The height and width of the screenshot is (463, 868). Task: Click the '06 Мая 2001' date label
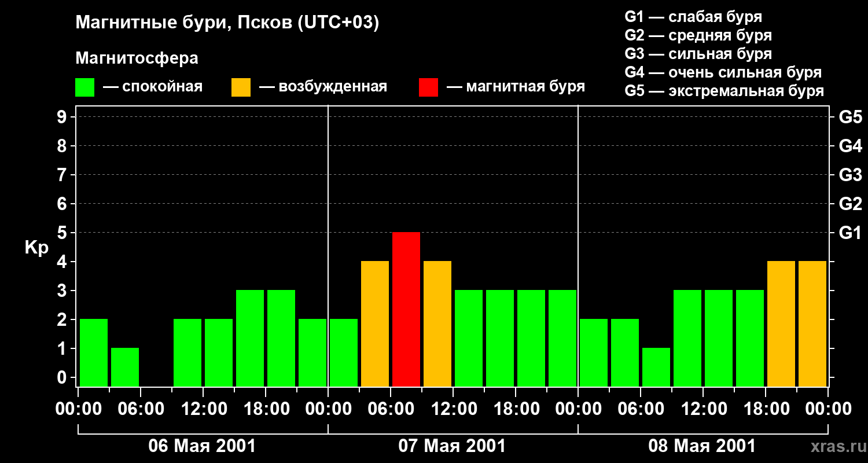202,446
